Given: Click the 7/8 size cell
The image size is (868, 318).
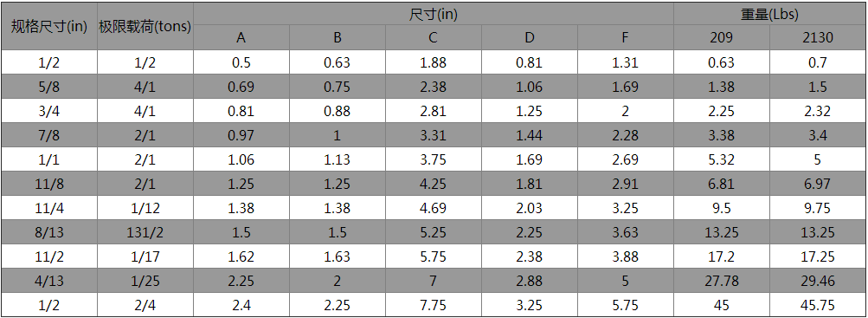Looking at the screenshot, I should point(48,135).
